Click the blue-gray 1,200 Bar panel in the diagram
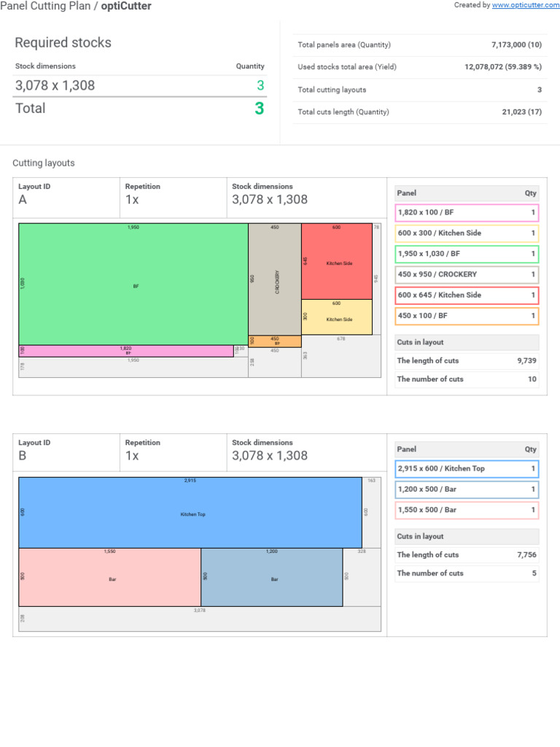 pos(272,578)
